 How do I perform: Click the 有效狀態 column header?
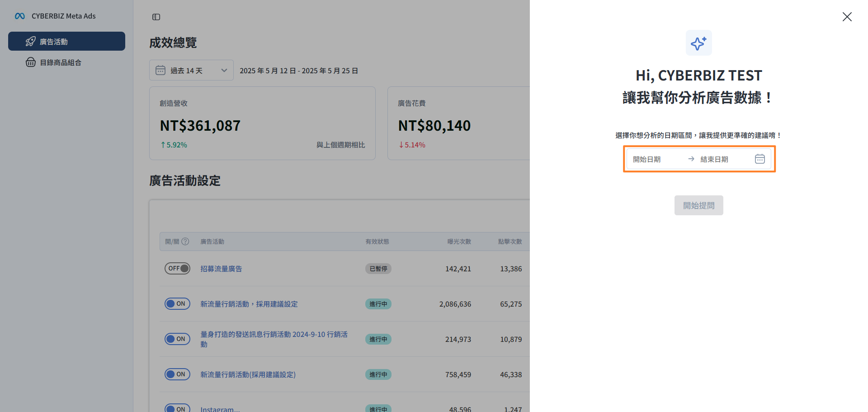[377, 242]
